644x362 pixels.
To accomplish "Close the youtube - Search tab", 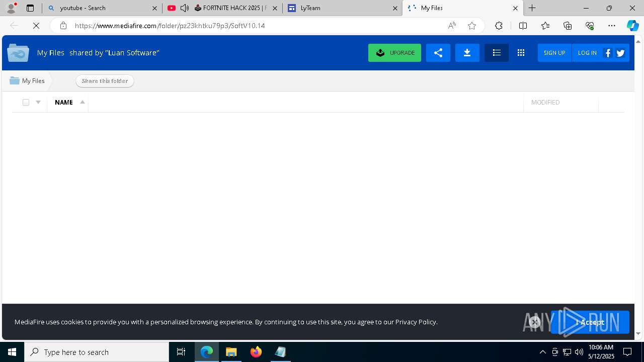I will tap(154, 8).
